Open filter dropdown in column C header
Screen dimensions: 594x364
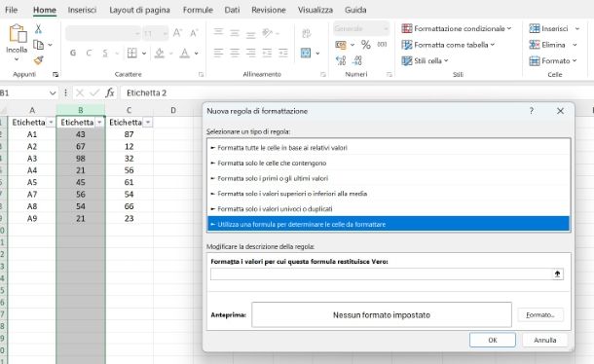pyautogui.click(x=148, y=123)
